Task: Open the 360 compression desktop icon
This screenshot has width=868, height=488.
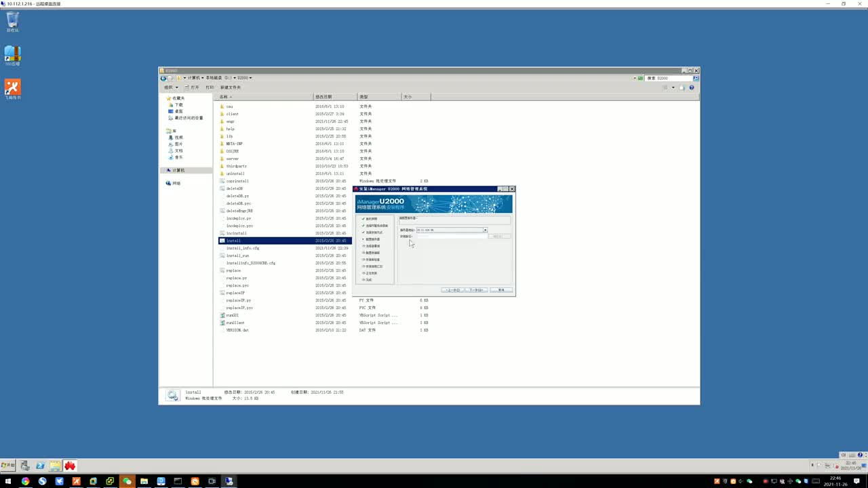Action: [x=12, y=56]
